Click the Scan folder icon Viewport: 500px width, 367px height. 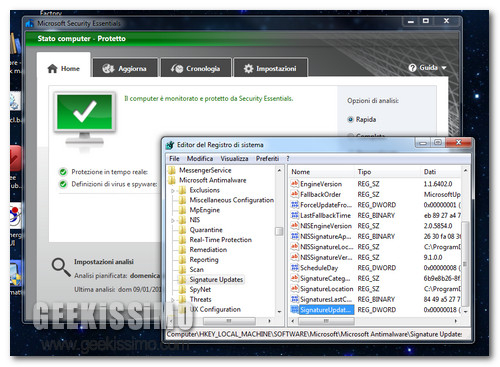(x=182, y=269)
